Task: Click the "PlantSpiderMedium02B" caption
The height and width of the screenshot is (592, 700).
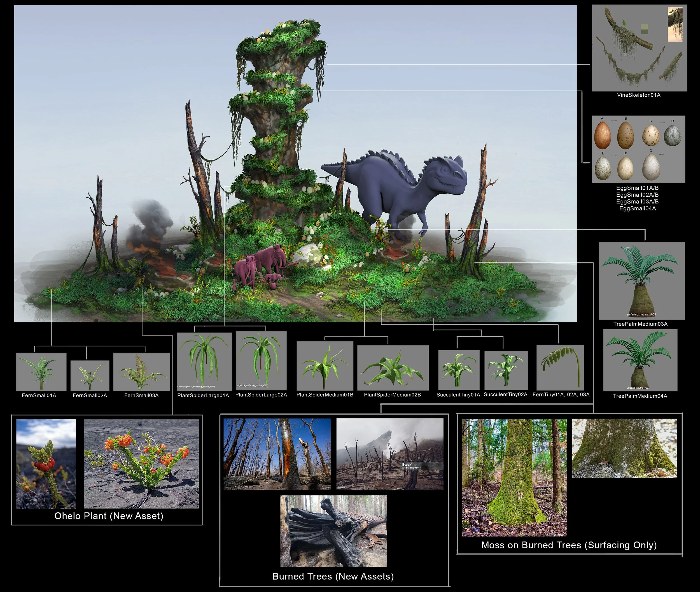Action: pos(393,395)
